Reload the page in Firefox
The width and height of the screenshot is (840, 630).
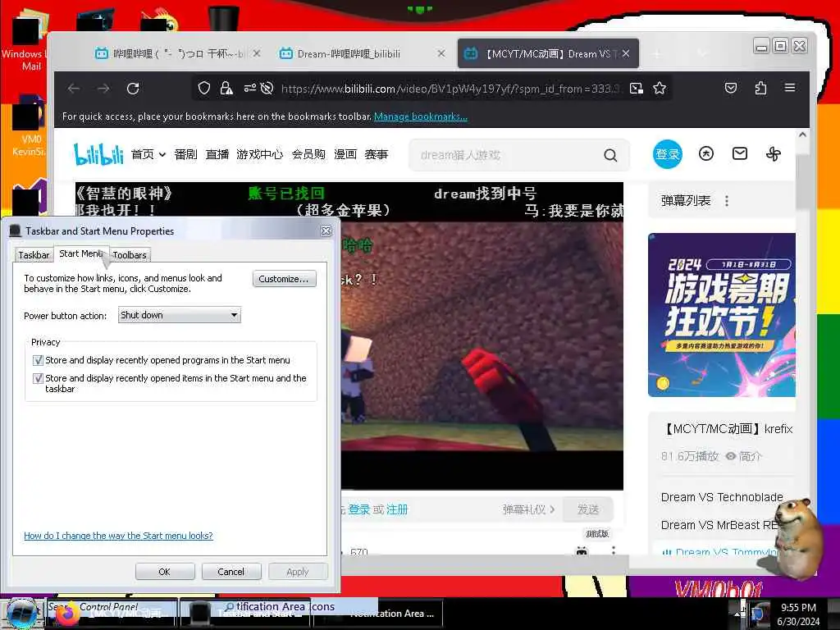point(133,89)
